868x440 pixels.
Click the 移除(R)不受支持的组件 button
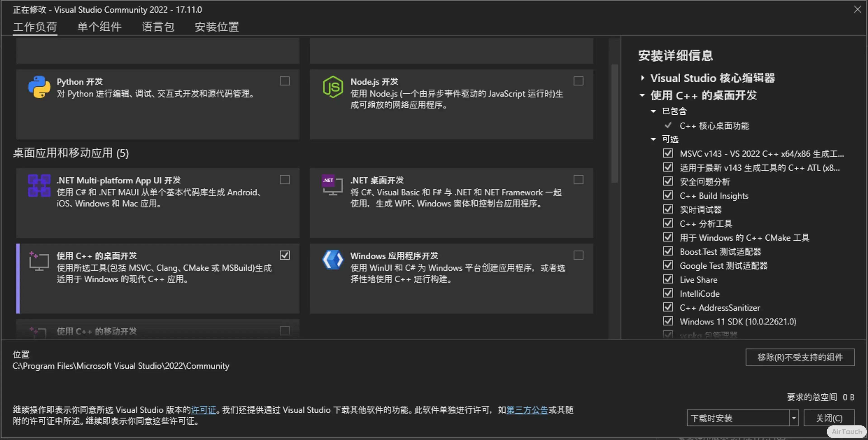(x=800, y=357)
